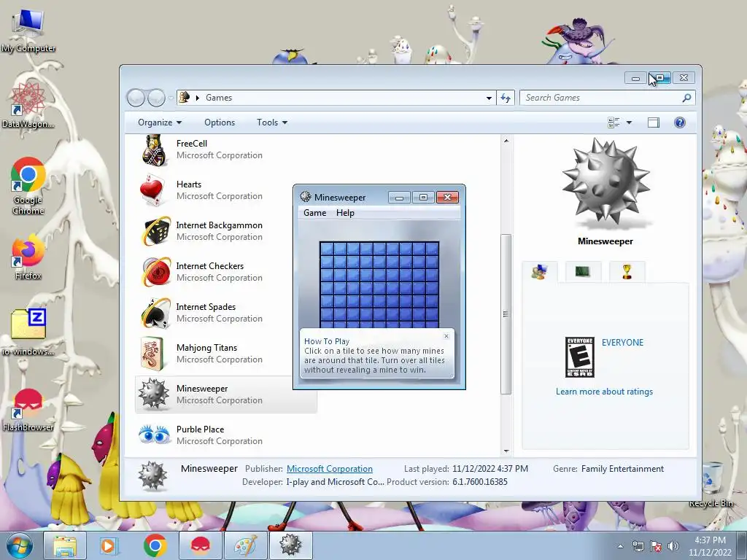The image size is (747, 560).
Task: Open Windows Media Player from taskbar
Action: [x=108, y=545]
